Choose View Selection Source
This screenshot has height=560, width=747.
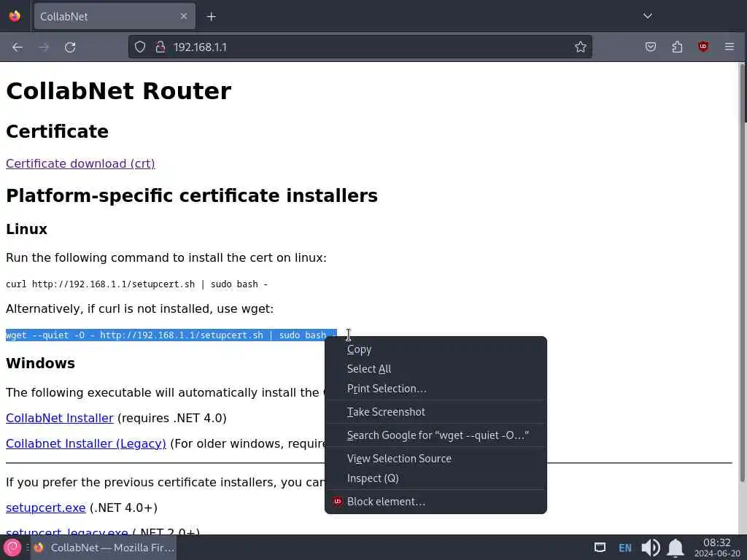point(436,459)
